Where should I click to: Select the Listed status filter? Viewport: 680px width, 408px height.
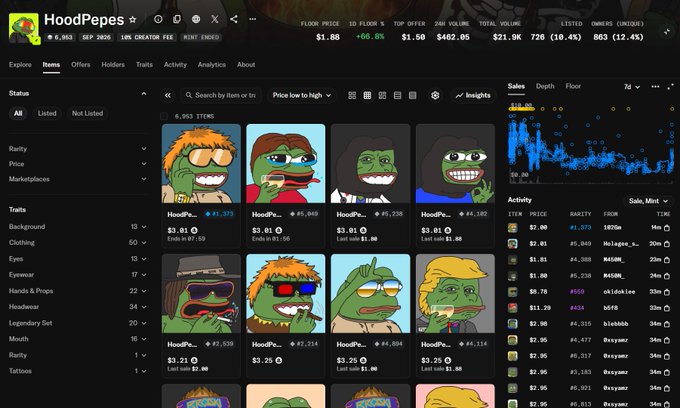tap(47, 113)
